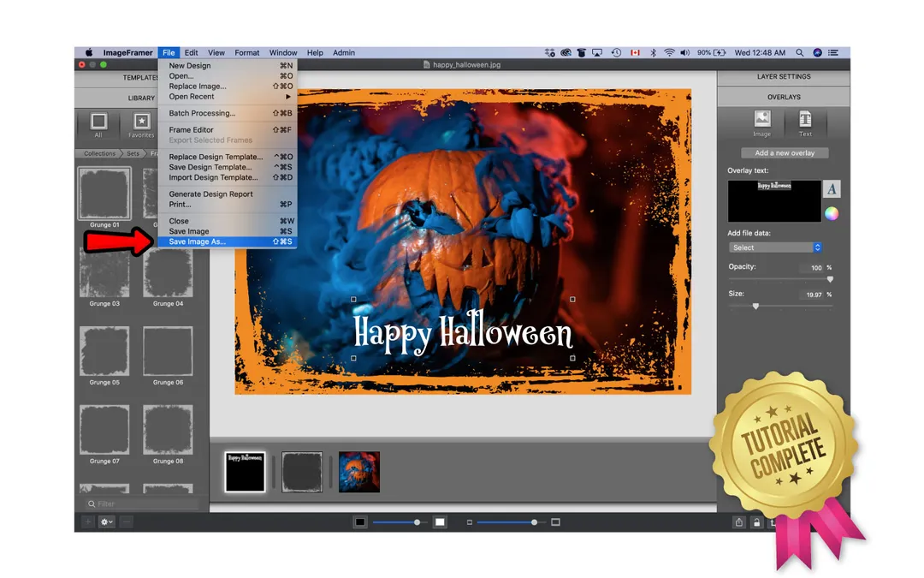Viewport: 924px width, 578px height.
Task: Expand Open Recent submenu
Action: 227,97
